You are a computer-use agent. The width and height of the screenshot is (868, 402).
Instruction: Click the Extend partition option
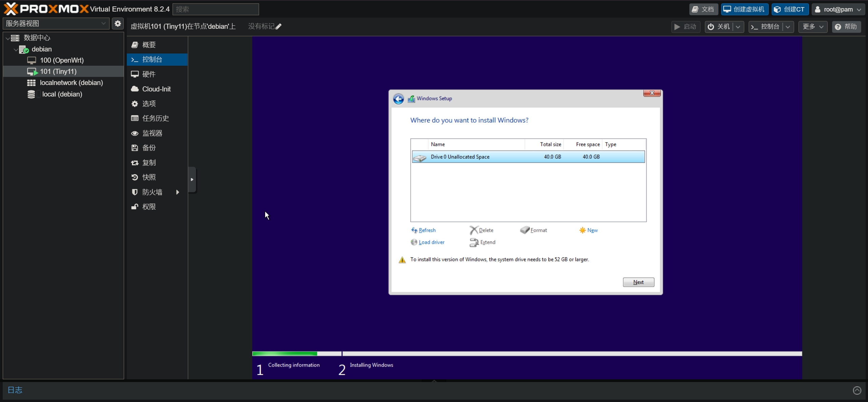[482, 242]
